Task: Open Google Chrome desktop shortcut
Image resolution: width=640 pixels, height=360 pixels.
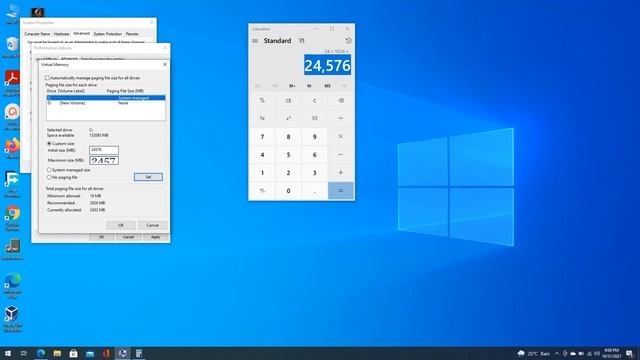Action: coord(12,218)
